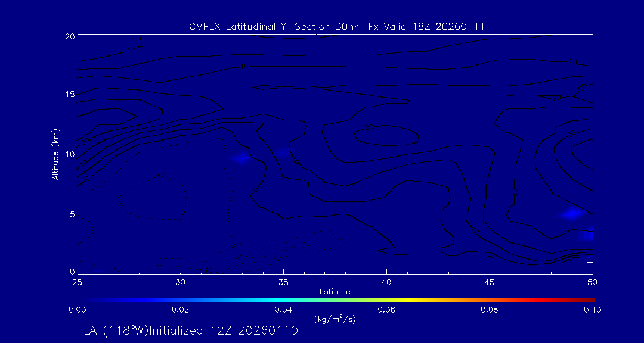Click the color scale value 0.04
Viewport: 644px width, 343px height.
(283, 310)
